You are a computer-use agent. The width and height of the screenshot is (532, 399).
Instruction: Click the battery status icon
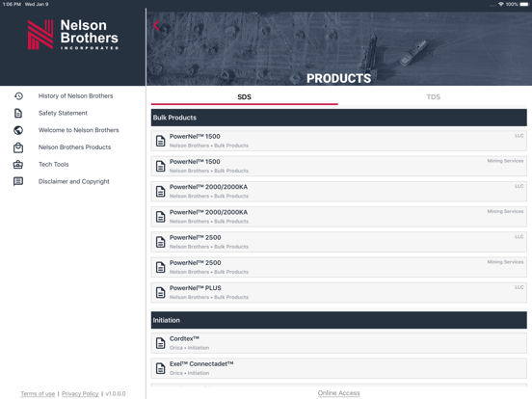pyautogui.click(x=524, y=4)
